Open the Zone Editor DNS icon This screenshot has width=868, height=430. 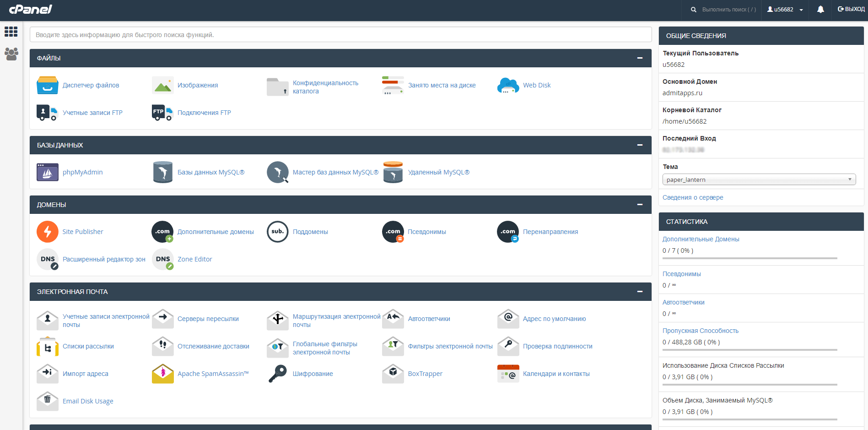(x=163, y=259)
